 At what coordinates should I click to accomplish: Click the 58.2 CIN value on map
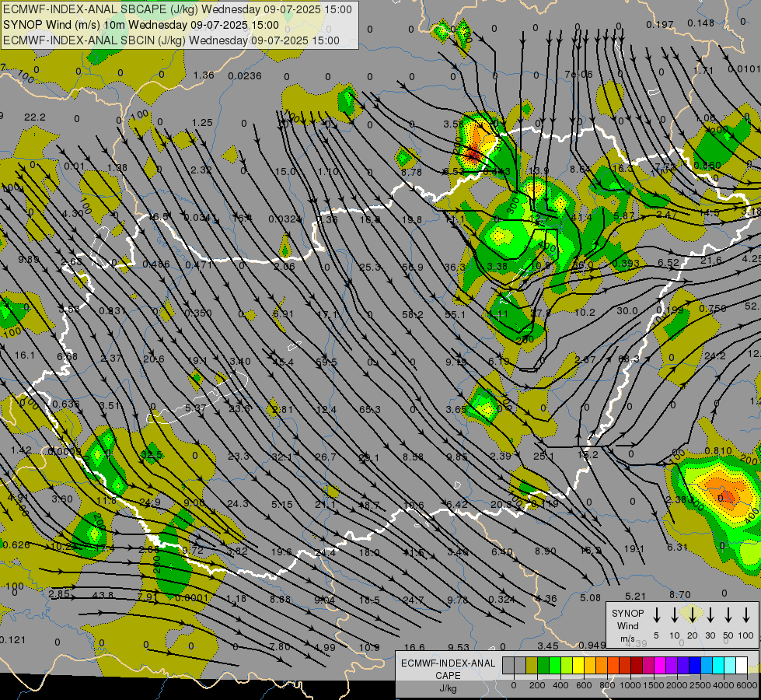(413, 315)
